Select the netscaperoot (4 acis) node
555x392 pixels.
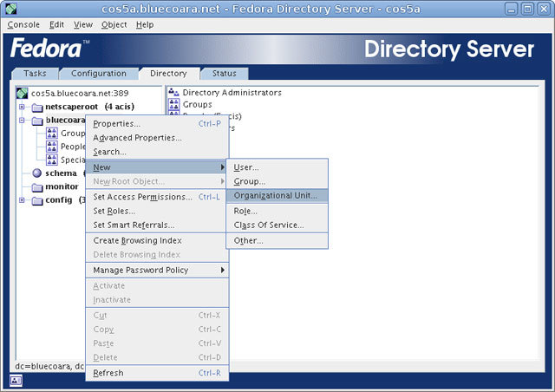(89, 107)
